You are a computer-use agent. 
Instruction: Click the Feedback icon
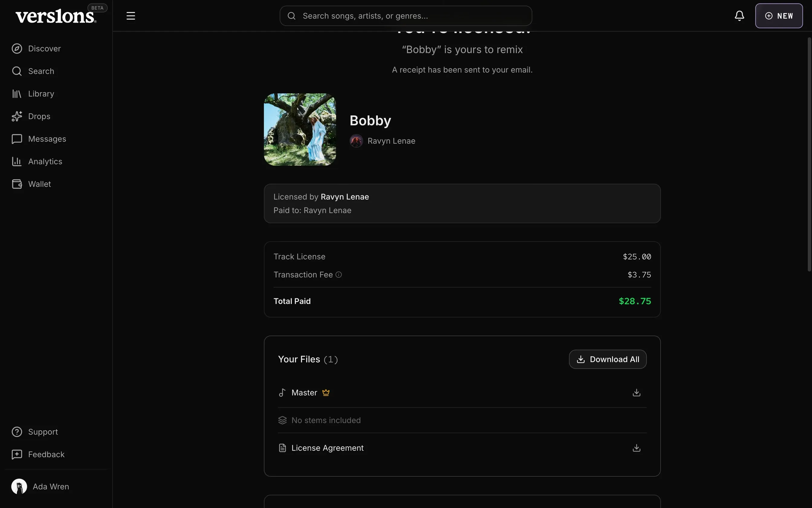[x=17, y=454]
